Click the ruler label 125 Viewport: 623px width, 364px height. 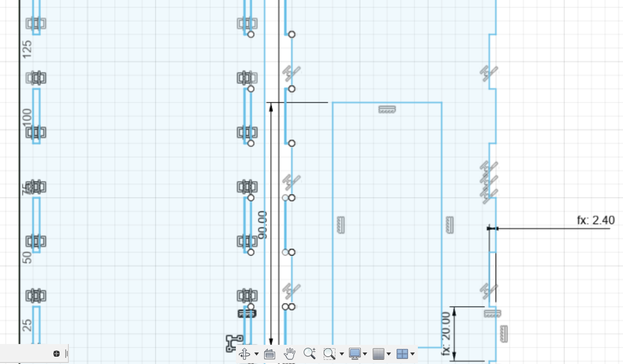(x=27, y=50)
